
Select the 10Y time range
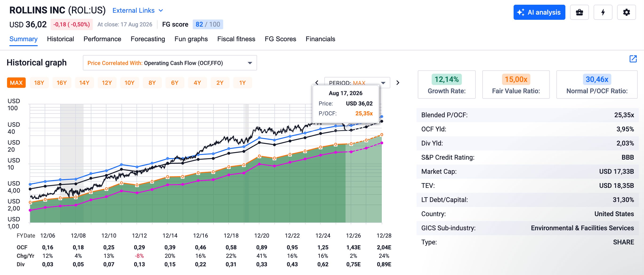[129, 83]
